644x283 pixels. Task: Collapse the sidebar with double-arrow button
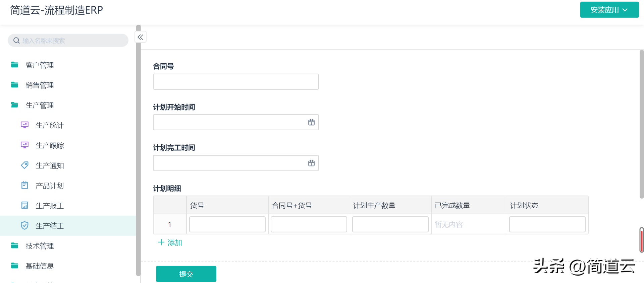pos(141,37)
